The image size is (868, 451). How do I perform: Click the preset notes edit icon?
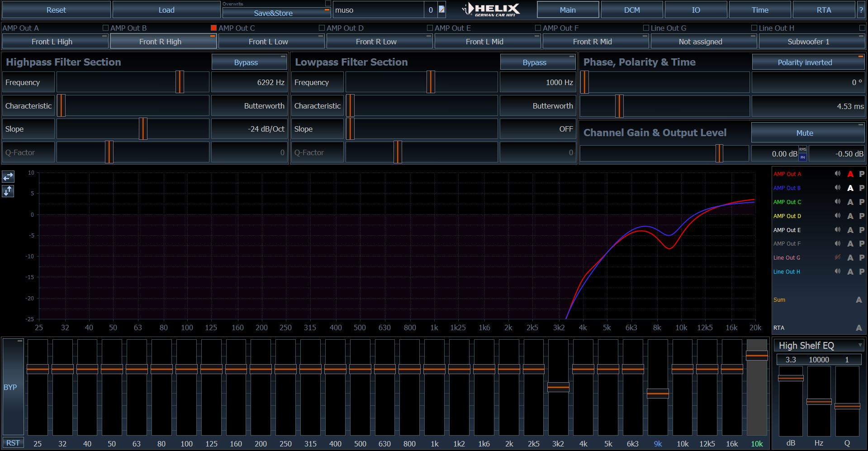pos(441,9)
